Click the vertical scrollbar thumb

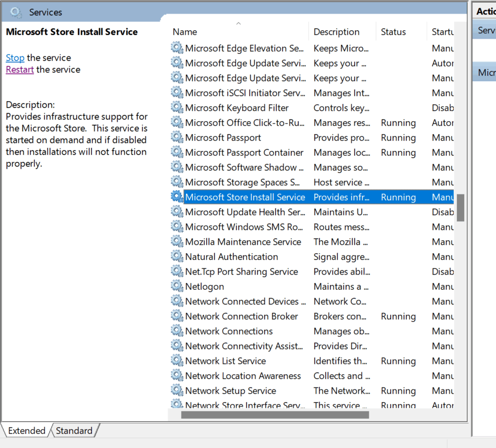[460, 208]
